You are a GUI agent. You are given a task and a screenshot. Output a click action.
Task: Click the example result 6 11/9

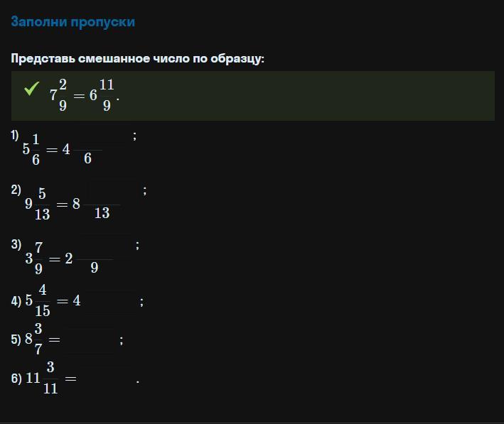[102, 95]
